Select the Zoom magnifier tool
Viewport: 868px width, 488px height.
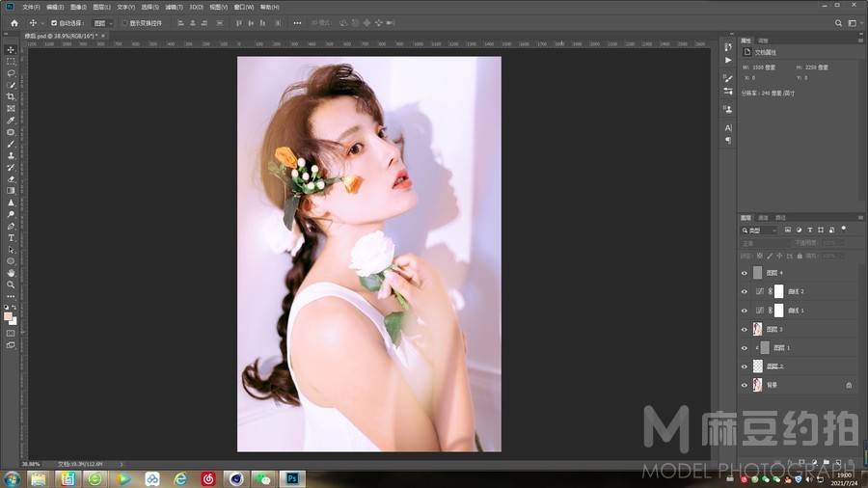click(x=11, y=285)
